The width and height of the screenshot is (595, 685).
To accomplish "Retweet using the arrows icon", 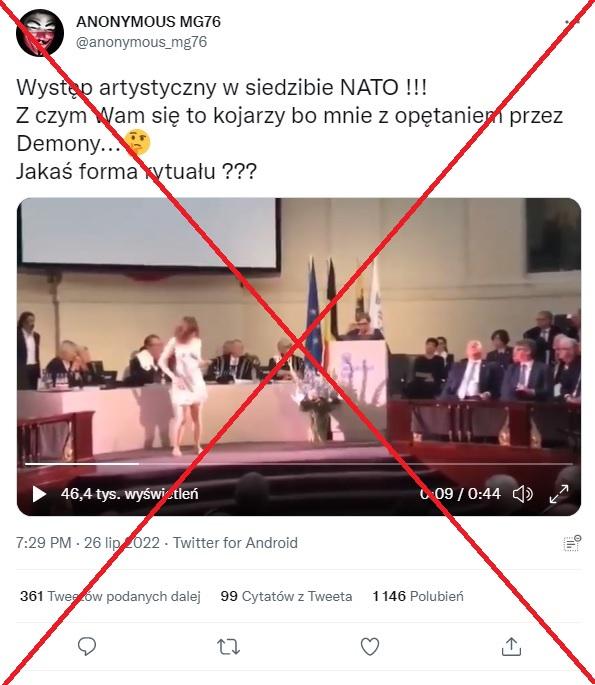I will coord(228,647).
